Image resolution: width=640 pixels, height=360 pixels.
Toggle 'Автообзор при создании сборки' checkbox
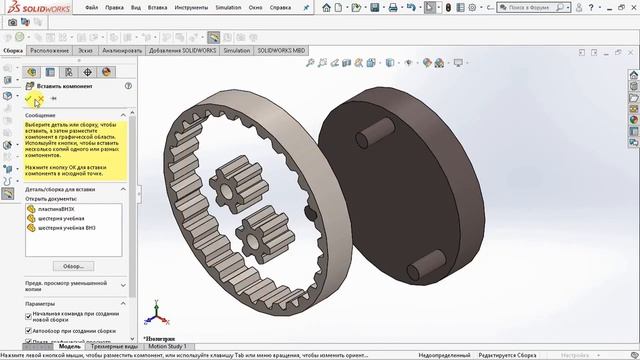29,331
